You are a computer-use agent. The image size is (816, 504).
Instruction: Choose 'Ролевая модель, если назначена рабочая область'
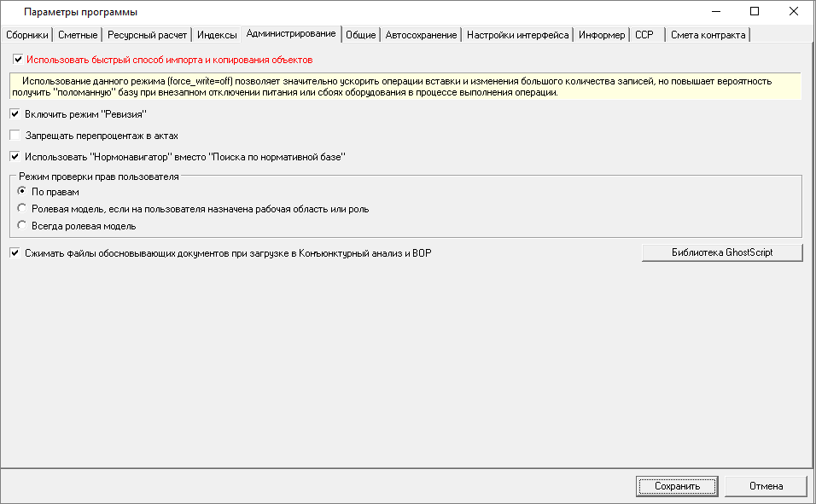(20, 208)
